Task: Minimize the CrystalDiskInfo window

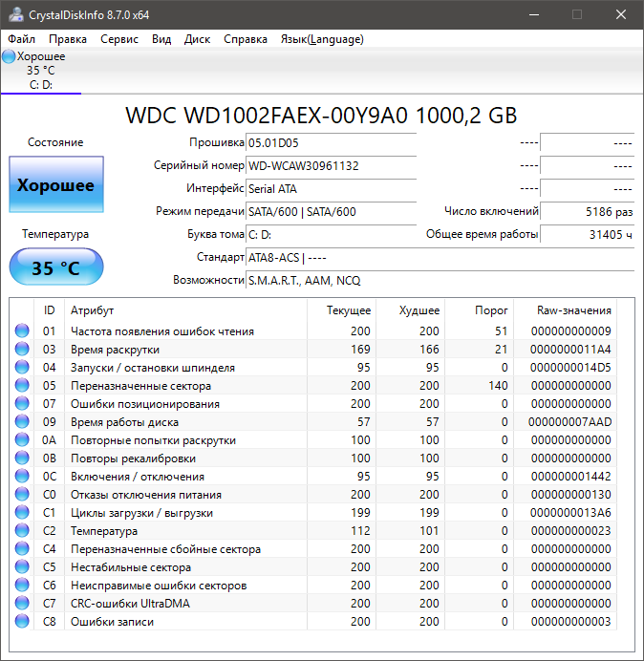Action: (x=534, y=14)
